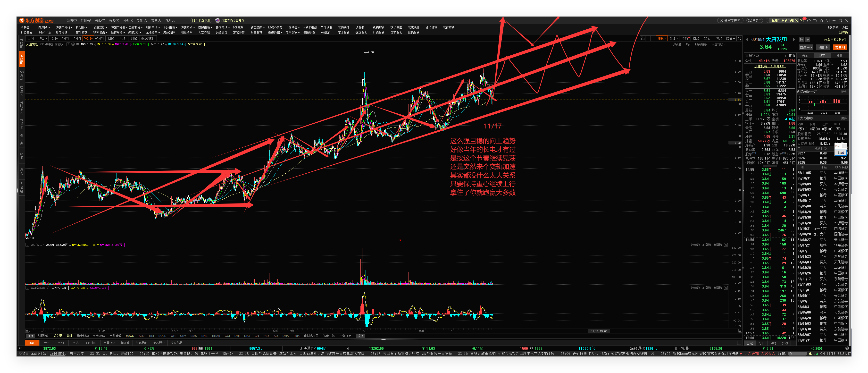Image resolution: width=868 pixels, height=373 pixels.
Task: Open 免费体验L2行情 link
Action: [835, 39]
